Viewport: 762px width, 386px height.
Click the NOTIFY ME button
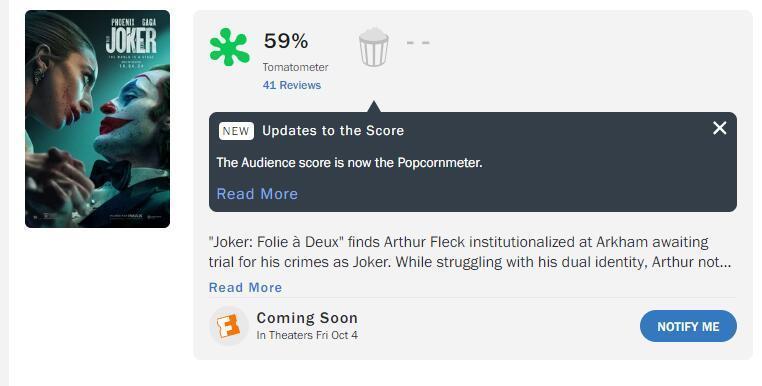tap(688, 326)
